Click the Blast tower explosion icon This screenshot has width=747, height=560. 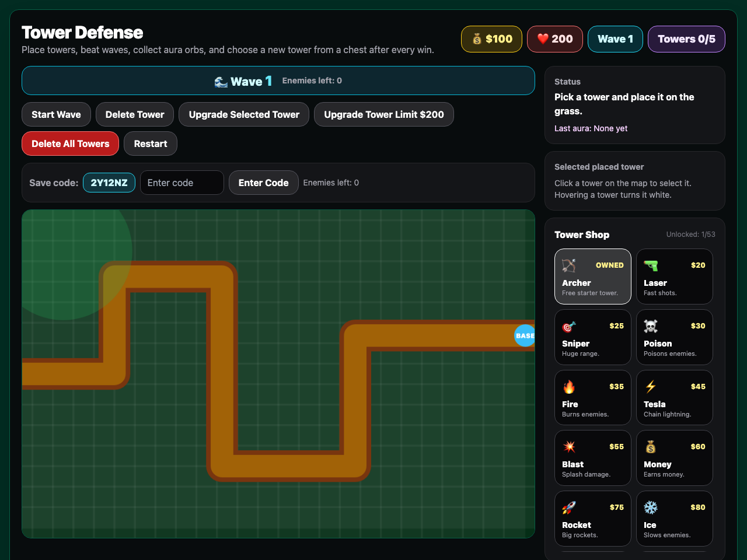click(x=569, y=447)
